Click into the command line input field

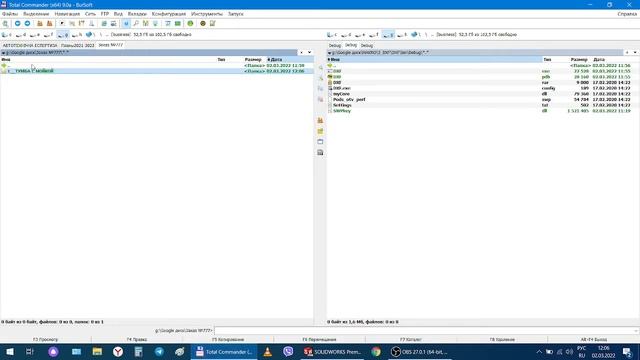pyautogui.click(x=424, y=331)
